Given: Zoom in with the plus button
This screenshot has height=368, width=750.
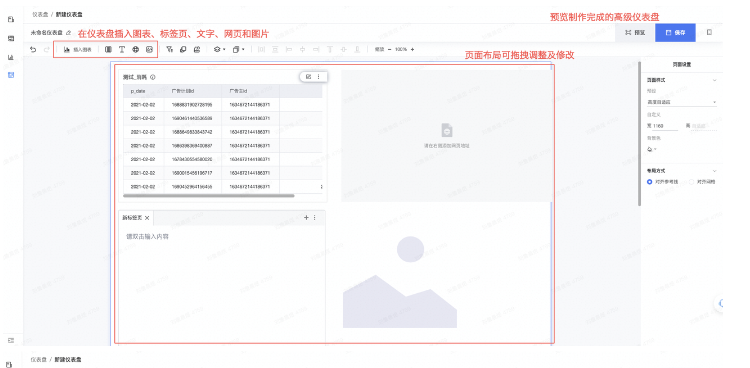Looking at the screenshot, I should click(x=412, y=49).
